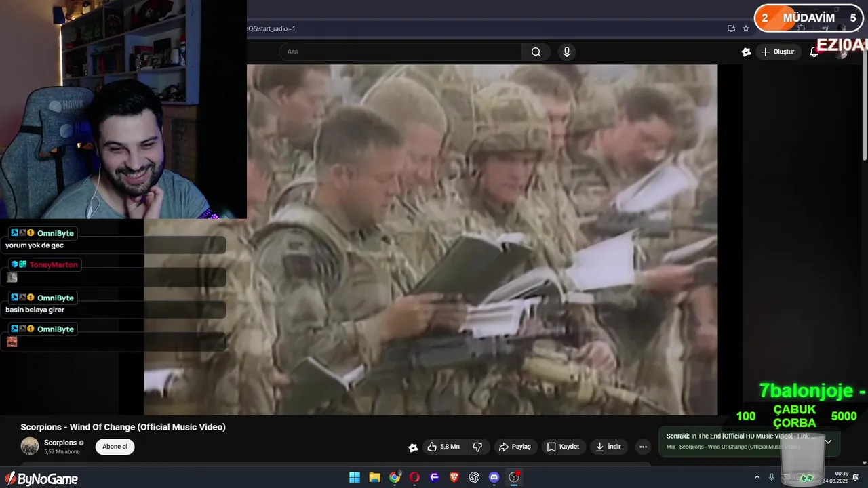868x488 pixels.
Task: Bookmark this page with the star
Action: (x=746, y=28)
